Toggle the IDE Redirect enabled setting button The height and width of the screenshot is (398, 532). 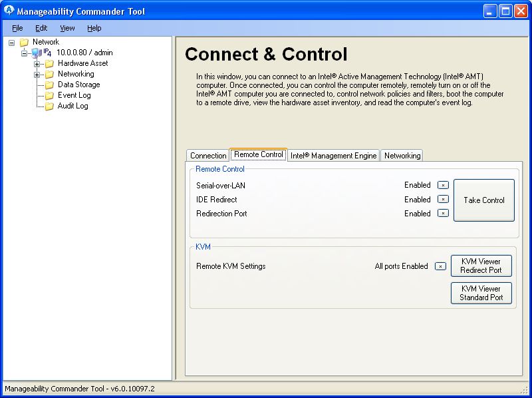(x=443, y=199)
